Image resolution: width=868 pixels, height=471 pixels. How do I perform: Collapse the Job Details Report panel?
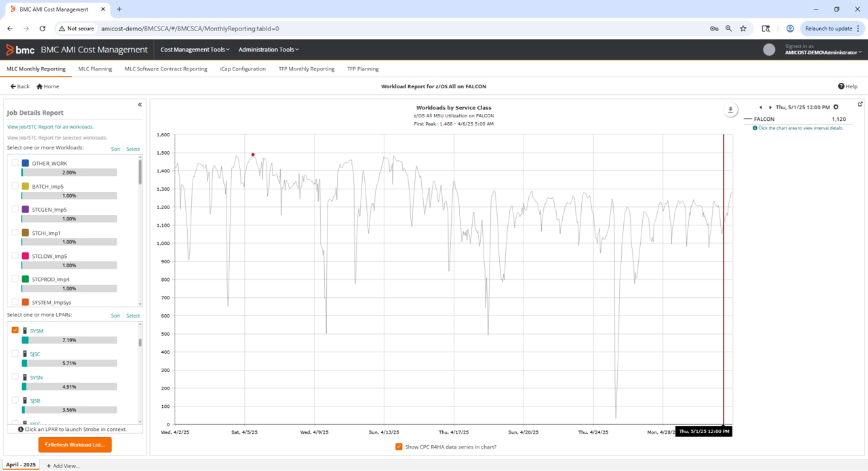[x=140, y=105]
